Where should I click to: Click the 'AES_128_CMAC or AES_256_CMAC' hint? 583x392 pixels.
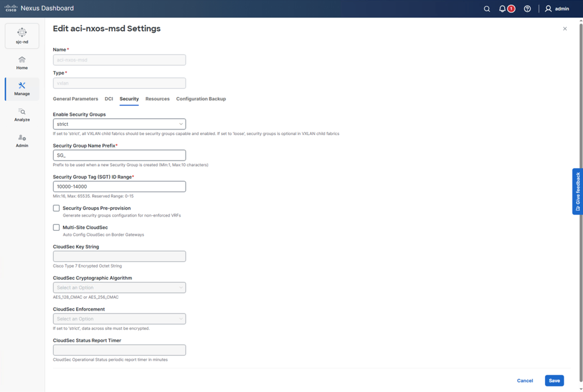[x=86, y=297]
